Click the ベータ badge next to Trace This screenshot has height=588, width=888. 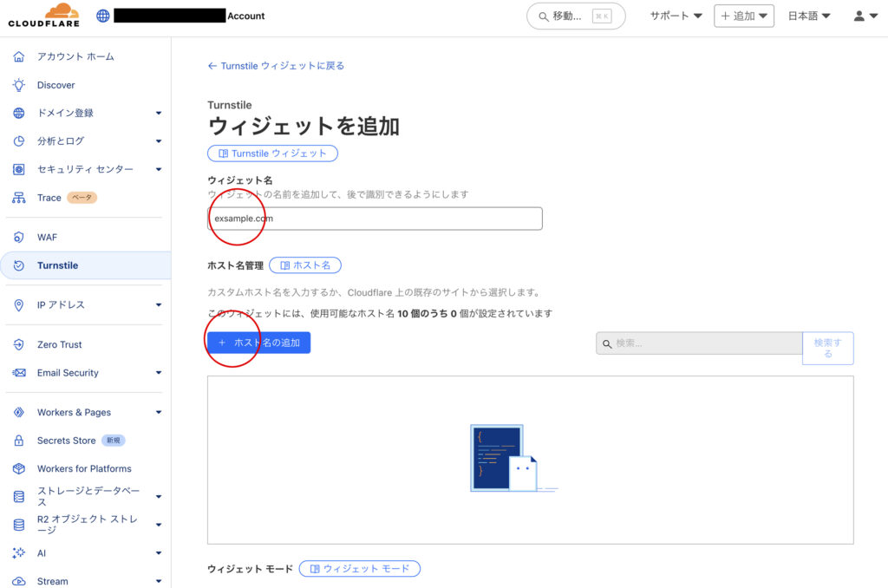(x=82, y=198)
